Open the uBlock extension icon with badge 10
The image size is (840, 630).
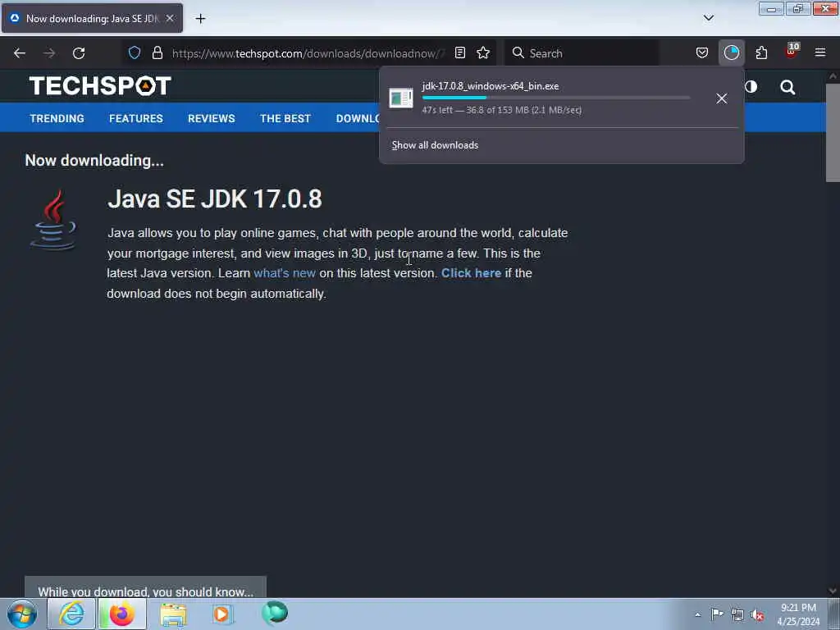[792, 52]
